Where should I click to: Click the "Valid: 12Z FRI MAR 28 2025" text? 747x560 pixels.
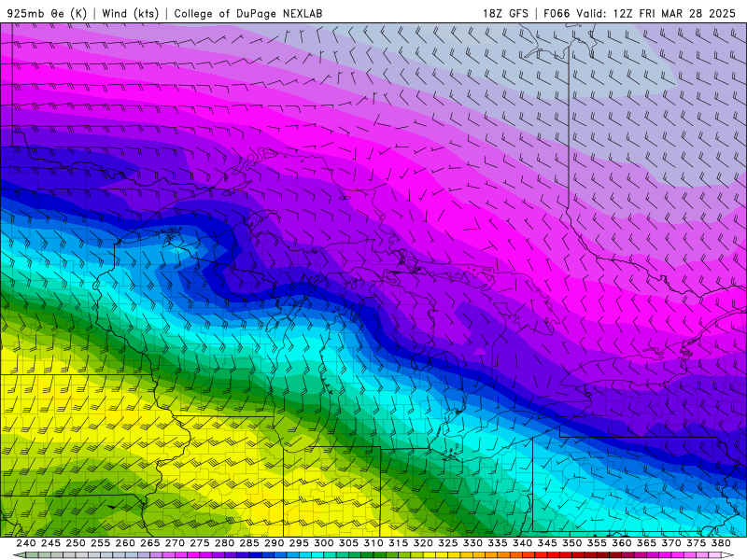coord(656,13)
